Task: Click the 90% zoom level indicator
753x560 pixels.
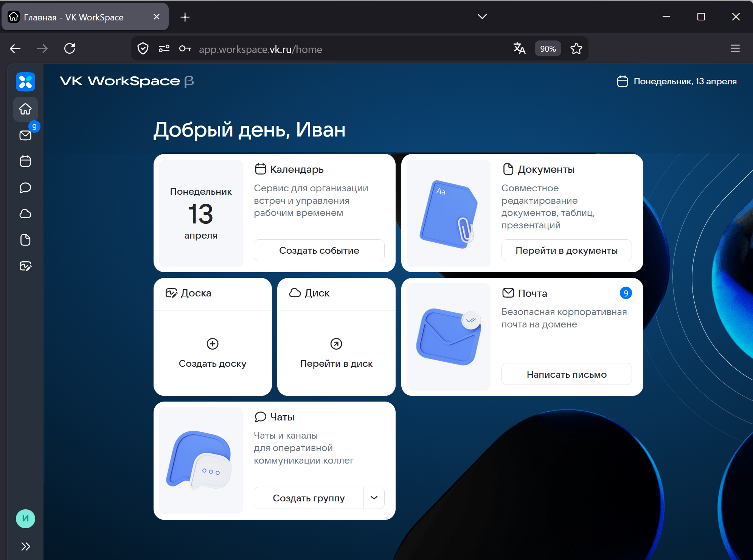Action: (x=547, y=49)
